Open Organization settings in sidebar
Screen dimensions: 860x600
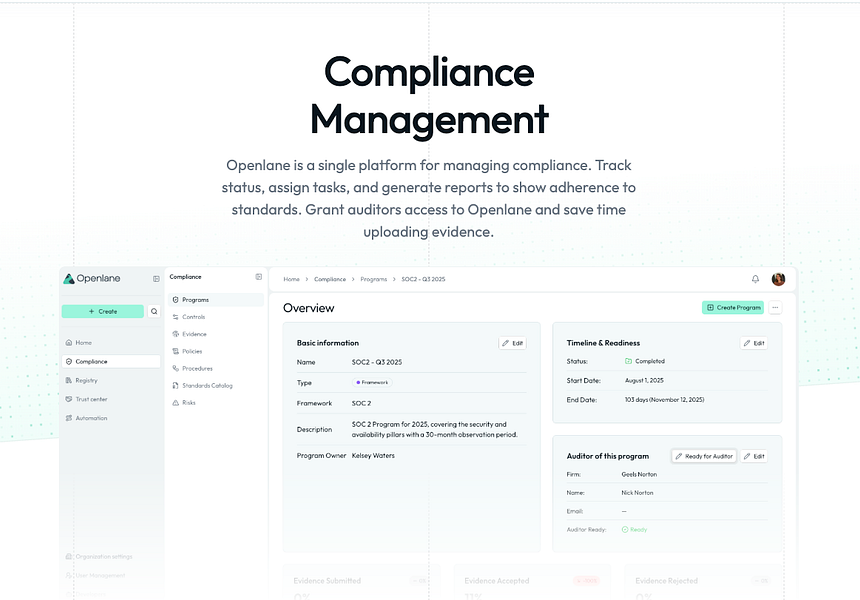pos(99,557)
